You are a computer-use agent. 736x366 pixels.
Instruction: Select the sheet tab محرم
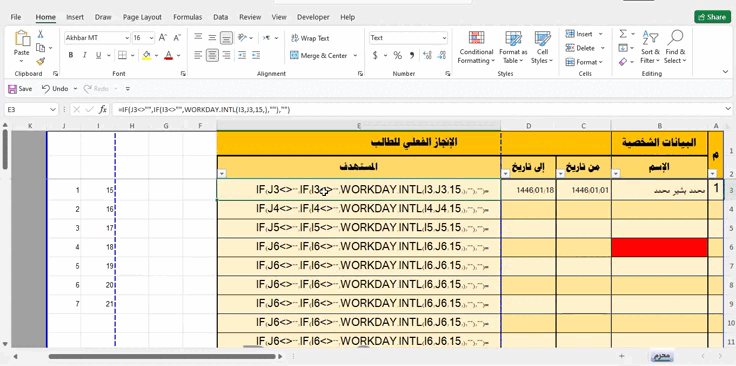pos(662,356)
